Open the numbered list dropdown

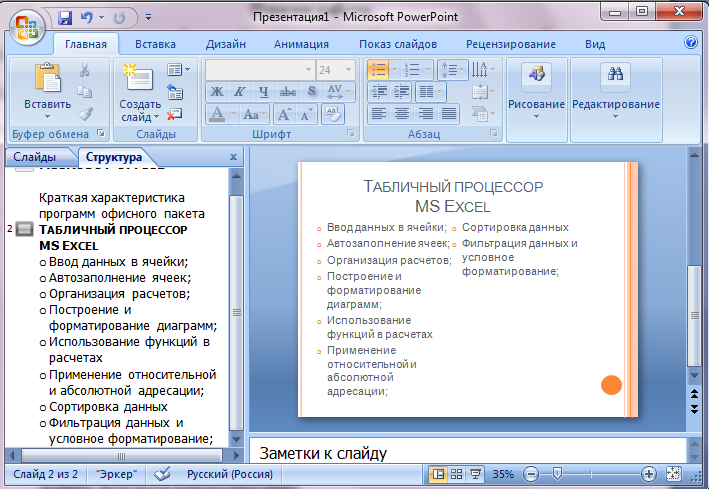(428, 70)
